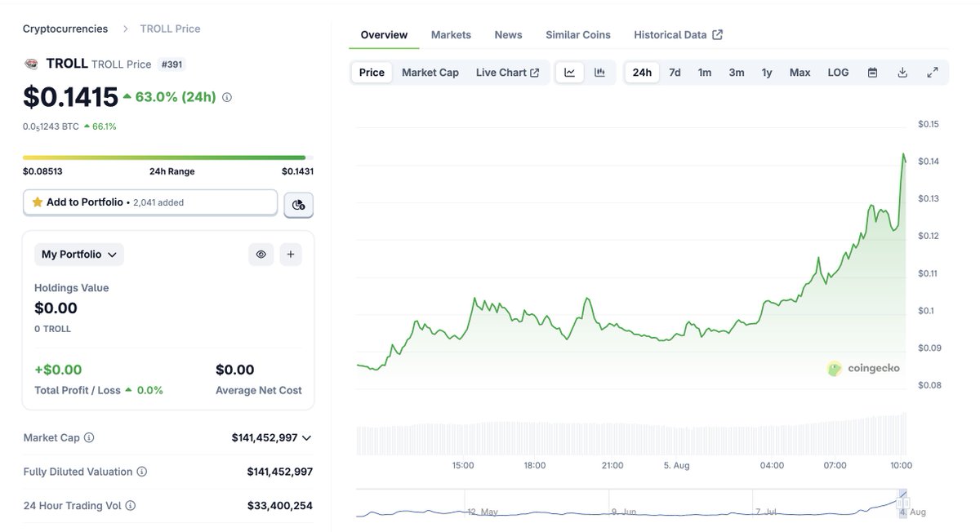Select the candlestick chart view icon
Viewport: 980px width, 532px height.
pyautogui.click(x=599, y=73)
